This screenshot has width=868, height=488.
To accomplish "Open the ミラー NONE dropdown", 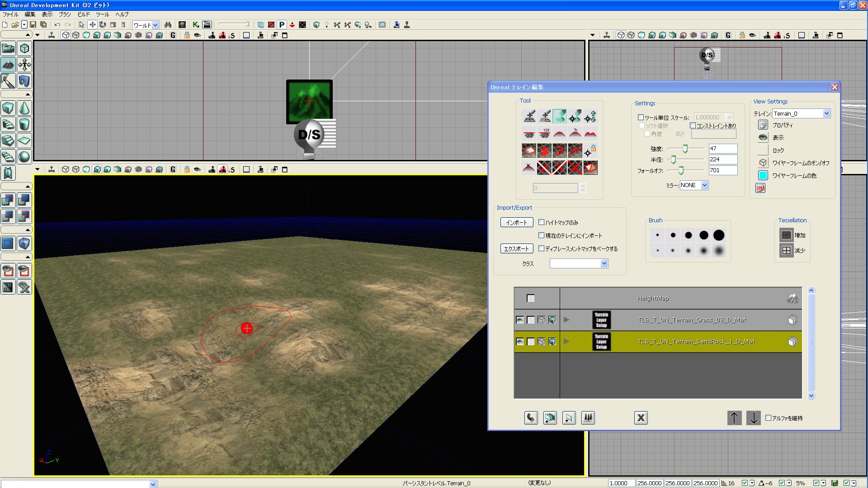I will 704,185.
